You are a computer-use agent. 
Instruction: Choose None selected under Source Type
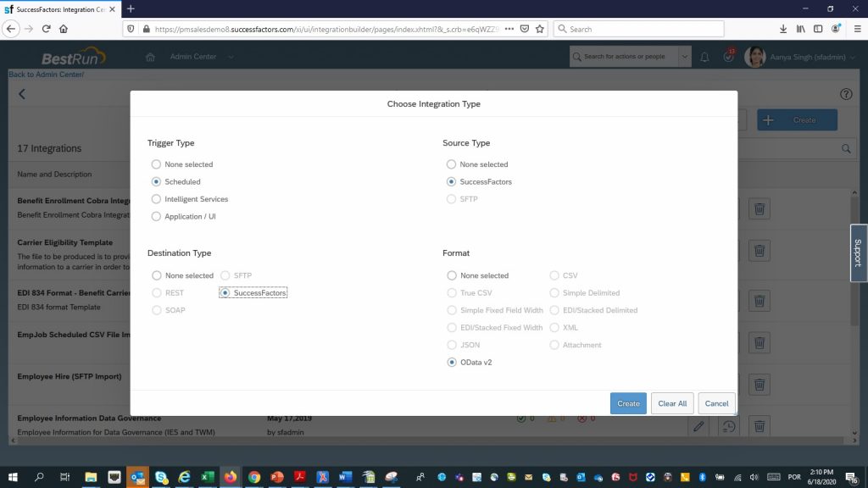(x=451, y=164)
